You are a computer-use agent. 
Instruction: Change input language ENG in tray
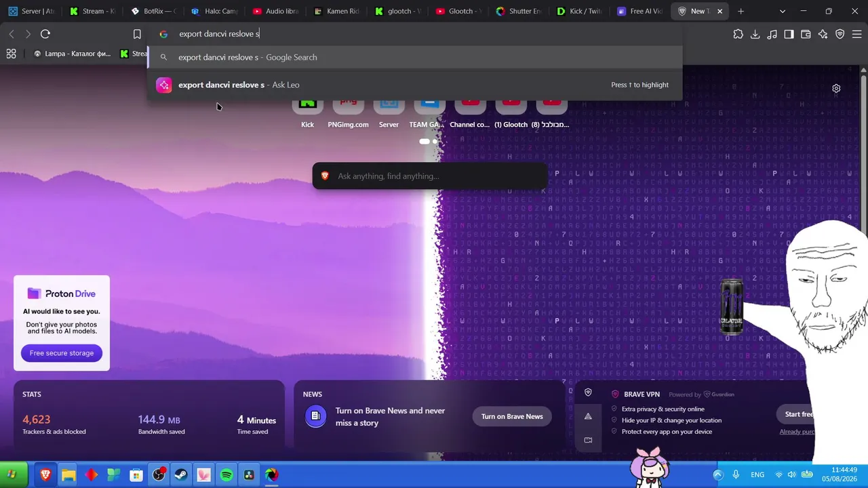(757, 474)
